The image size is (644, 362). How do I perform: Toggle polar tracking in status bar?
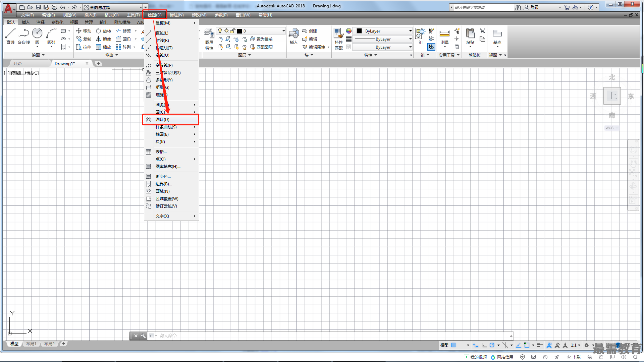tap(492, 345)
